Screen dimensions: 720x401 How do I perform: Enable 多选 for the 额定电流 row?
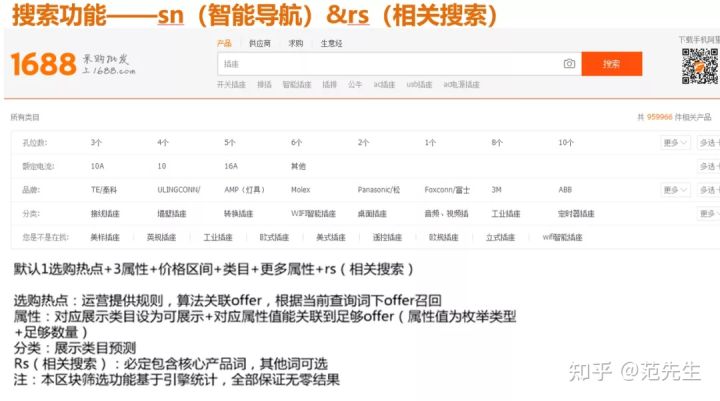(709, 166)
